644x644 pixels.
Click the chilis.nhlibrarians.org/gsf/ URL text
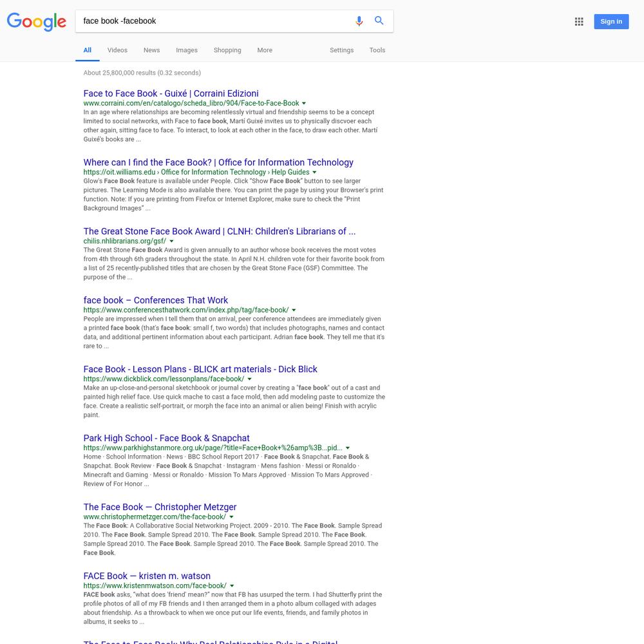[125, 241]
